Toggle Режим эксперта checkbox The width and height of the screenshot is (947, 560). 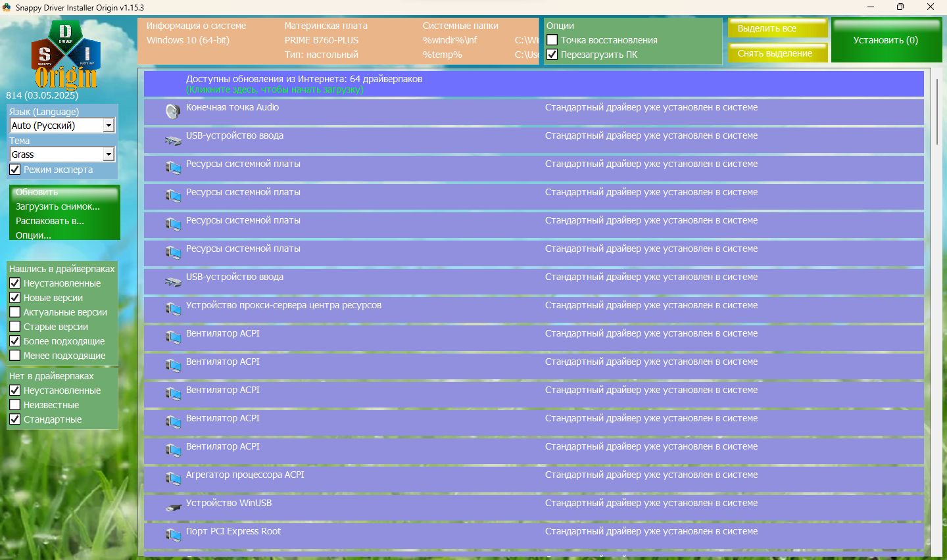tap(15, 170)
